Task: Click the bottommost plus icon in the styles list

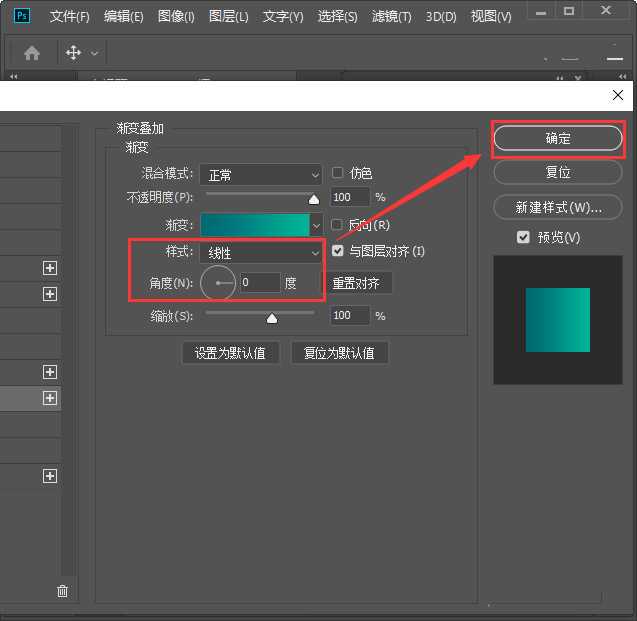Action: [x=49, y=476]
